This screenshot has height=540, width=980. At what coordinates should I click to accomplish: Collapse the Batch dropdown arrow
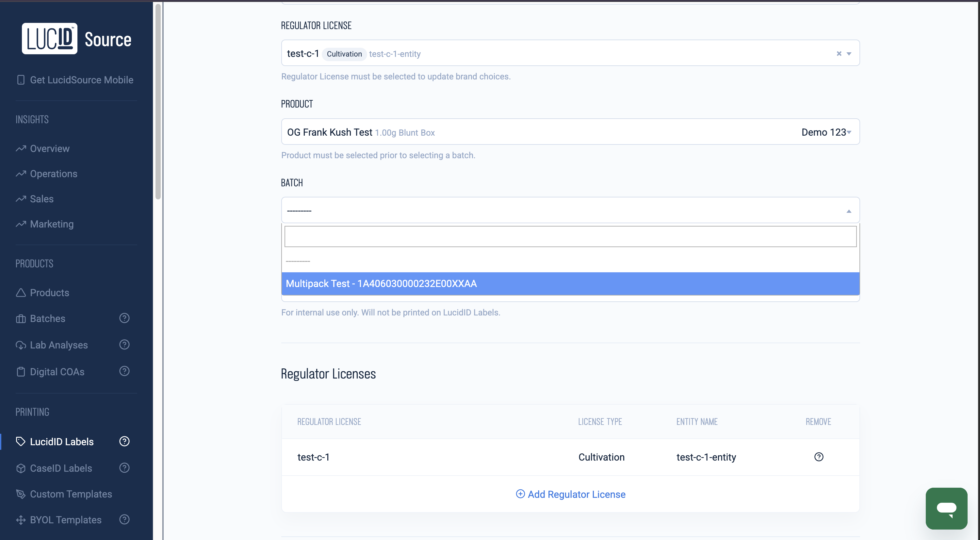(x=849, y=211)
